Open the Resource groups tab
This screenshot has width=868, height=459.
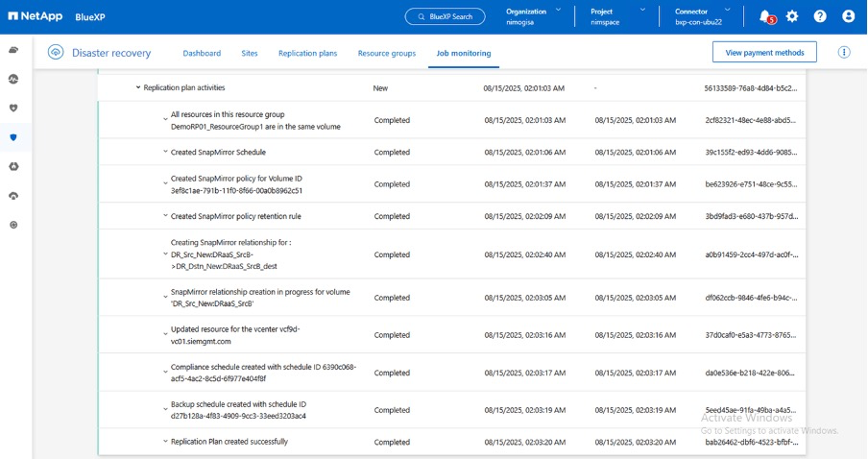387,53
